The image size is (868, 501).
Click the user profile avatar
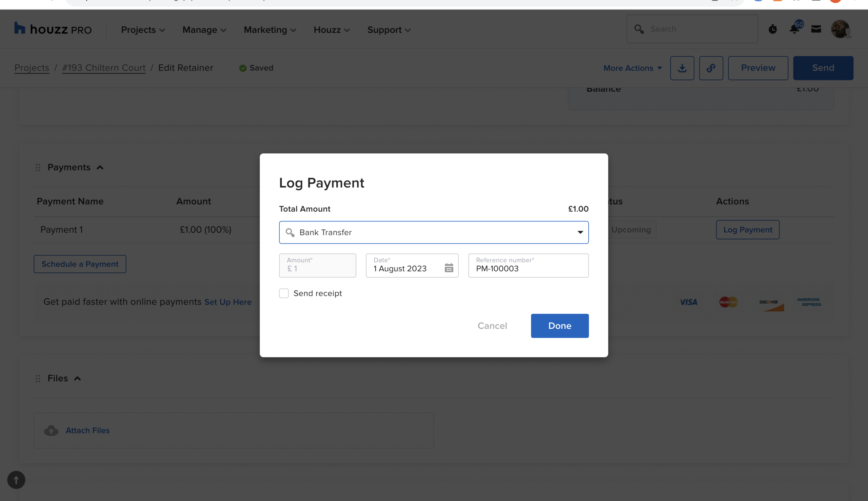tap(840, 29)
